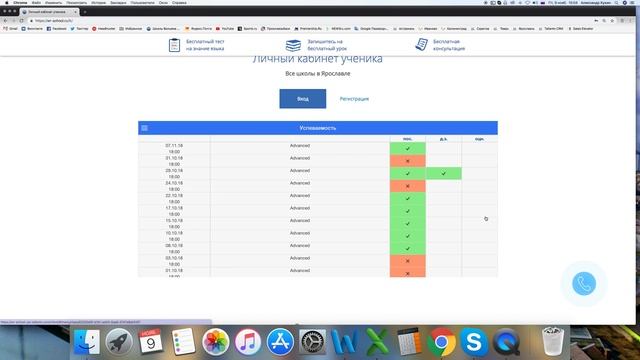
Task: Click the Успеваемость header title
Action: coord(318,128)
